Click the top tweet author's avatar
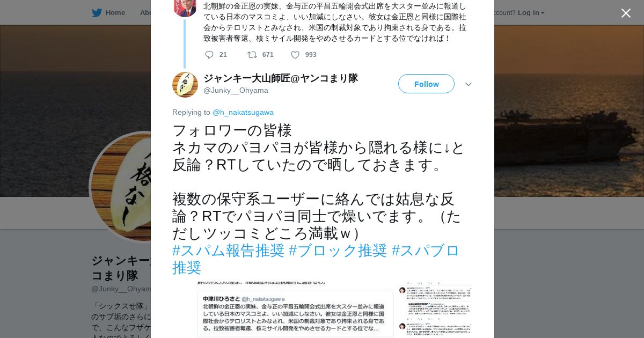Screen dimensions: 644x338 click(185, 8)
